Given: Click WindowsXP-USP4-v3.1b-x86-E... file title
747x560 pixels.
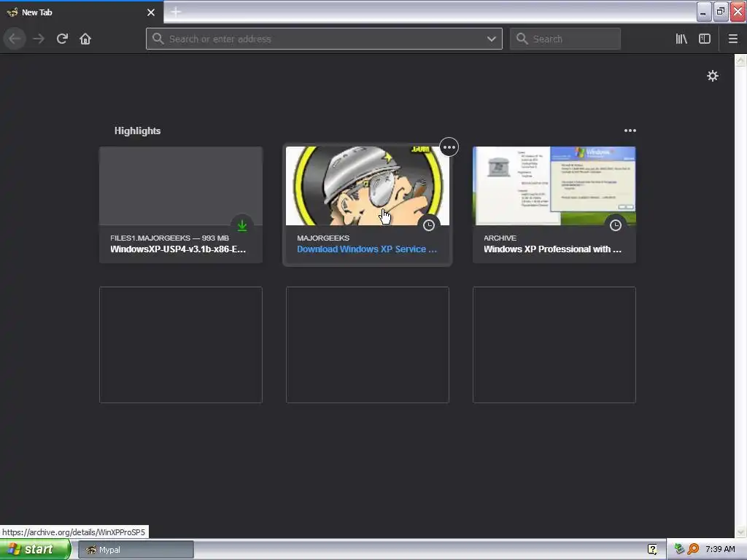Looking at the screenshot, I should point(178,249).
